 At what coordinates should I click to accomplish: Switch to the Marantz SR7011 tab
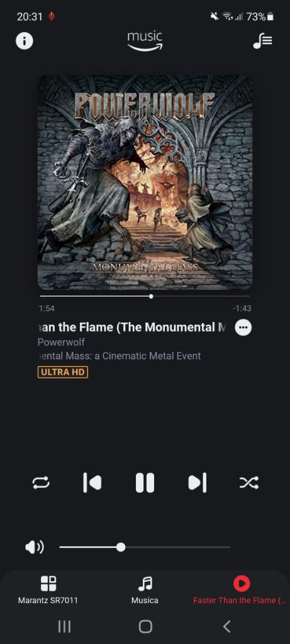(x=48, y=590)
